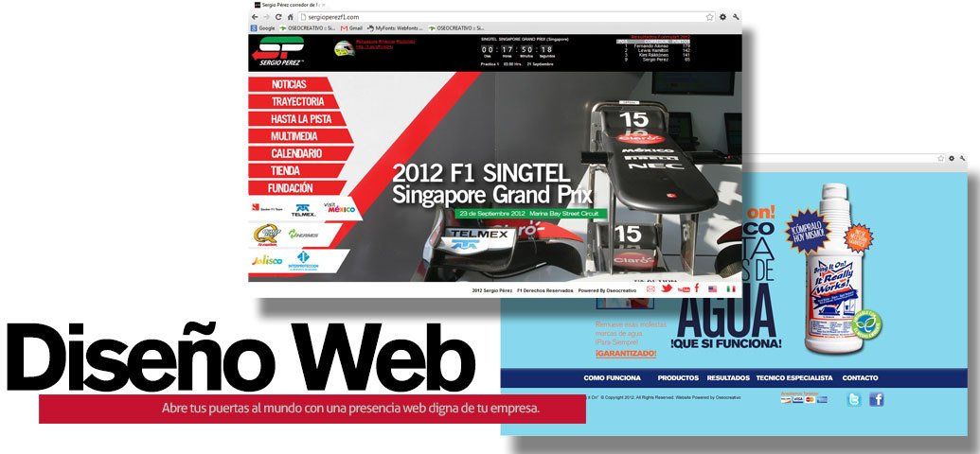Image resolution: width=980 pixels, height=454 pixels.
Task: Open RESULTADOS in blue site nav
Action: tap(728, 377)
